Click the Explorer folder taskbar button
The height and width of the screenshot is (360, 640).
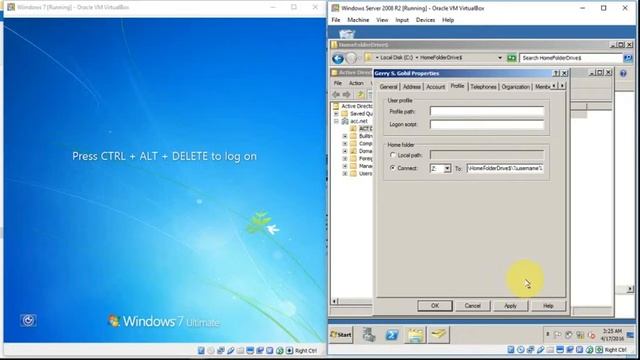click(x=415, y=335)
